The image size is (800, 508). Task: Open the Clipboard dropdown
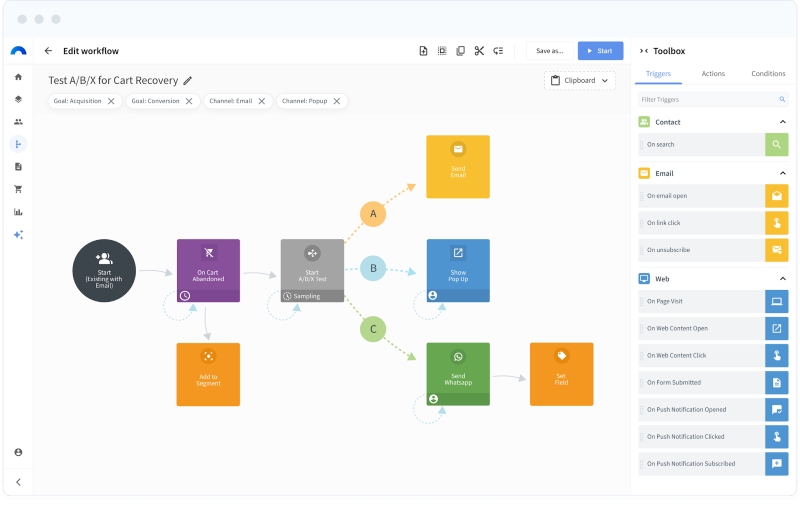point(580,80)
